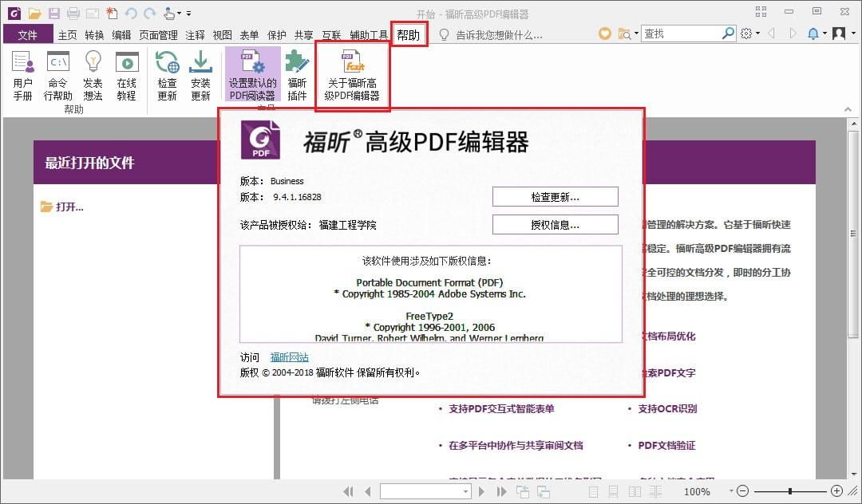Click Check for Updates (检查更新...) button in About dialog
Image resolution: width=862 pixels, height=504 pixels.
[556, 197]
